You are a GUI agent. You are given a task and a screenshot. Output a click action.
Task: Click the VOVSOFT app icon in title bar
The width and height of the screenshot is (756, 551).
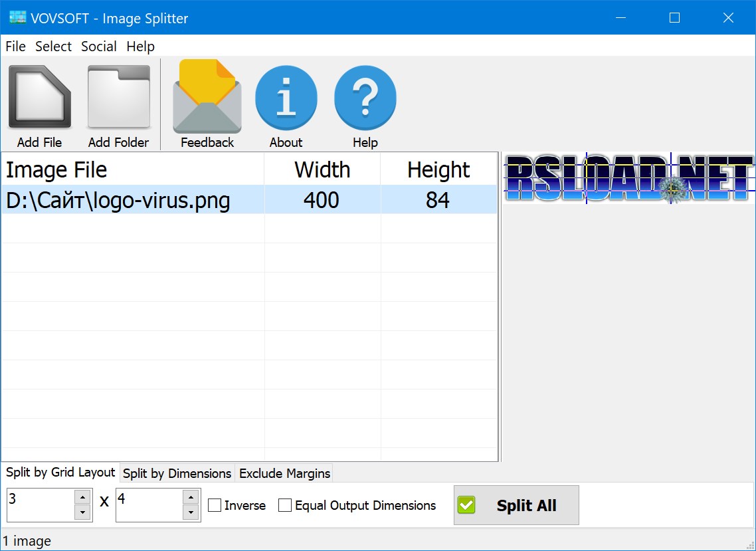click(17, 18)
